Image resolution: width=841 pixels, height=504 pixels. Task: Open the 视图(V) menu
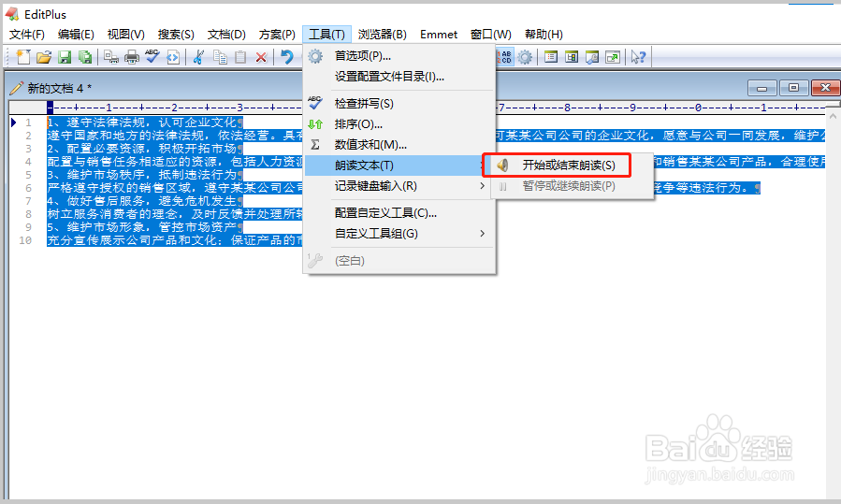pyautogui.click(x=126, y=35)
